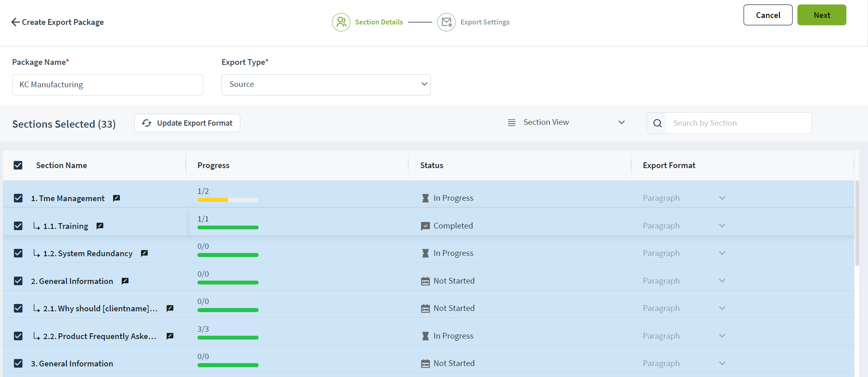
Task: Uncheck 1.2. System Redundancy checkbox
Action: pos(18,253)
